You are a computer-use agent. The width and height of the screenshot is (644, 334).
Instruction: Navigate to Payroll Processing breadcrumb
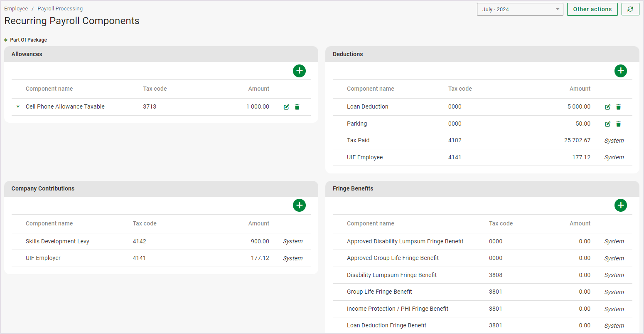click(x=60, y=9)
